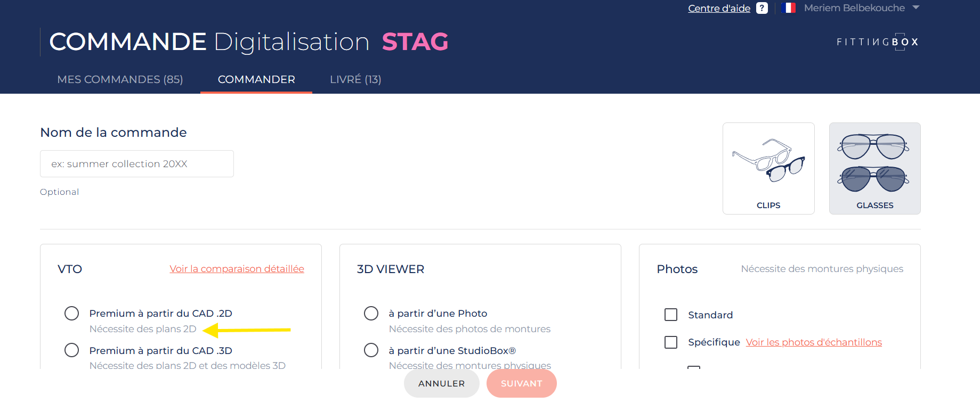Open Meriem Belbekouche account menu
Viewport: 980px width, 403px height.
(854, 8)
